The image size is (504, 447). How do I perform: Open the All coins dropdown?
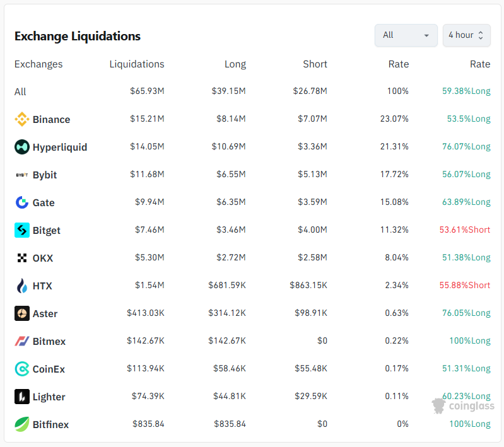click(406, 35)
